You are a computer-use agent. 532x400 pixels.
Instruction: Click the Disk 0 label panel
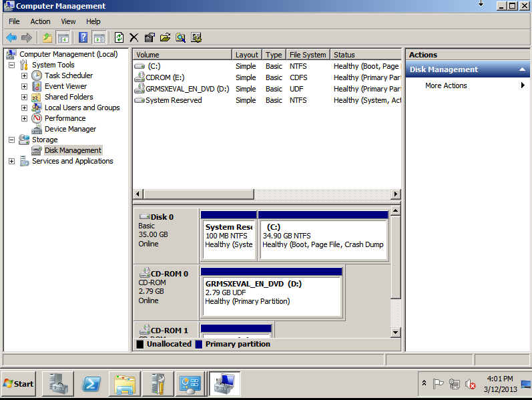[x=166, y=235]
